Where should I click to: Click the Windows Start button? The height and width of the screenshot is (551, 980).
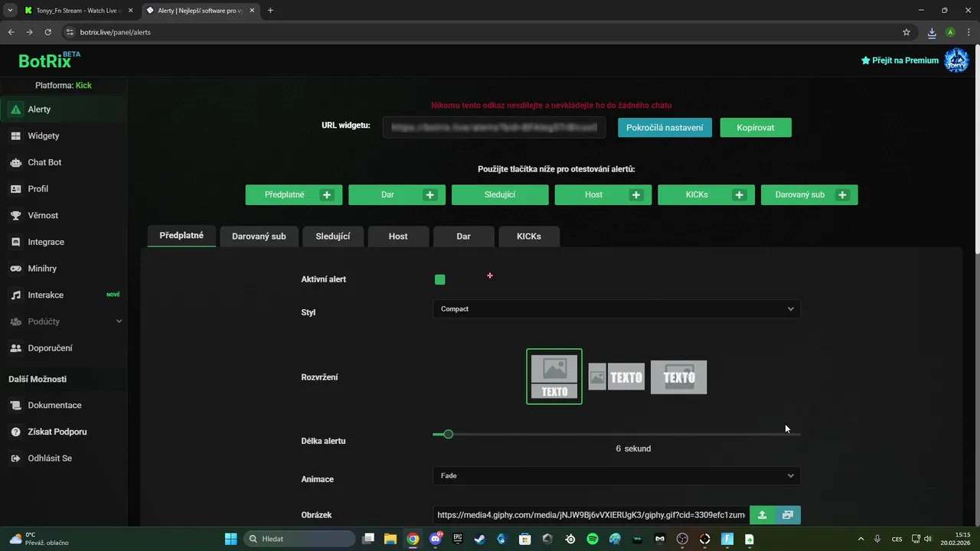(230, 539)
